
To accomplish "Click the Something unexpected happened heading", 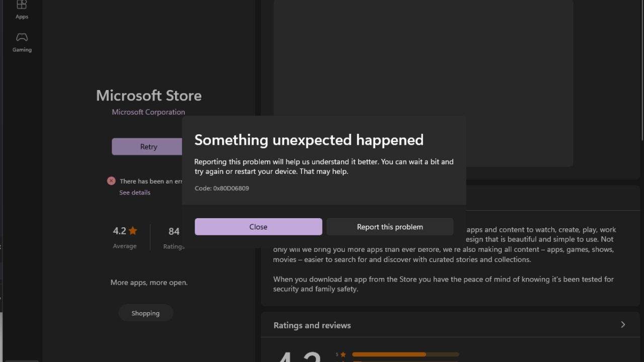I will coord(309,140).
